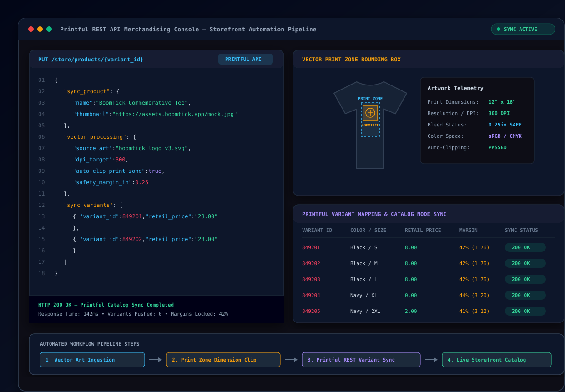This screenshot has width=565, height=392.
Task: Click the SYNC ACTIVE status badge
Action: tap(523, 29)
